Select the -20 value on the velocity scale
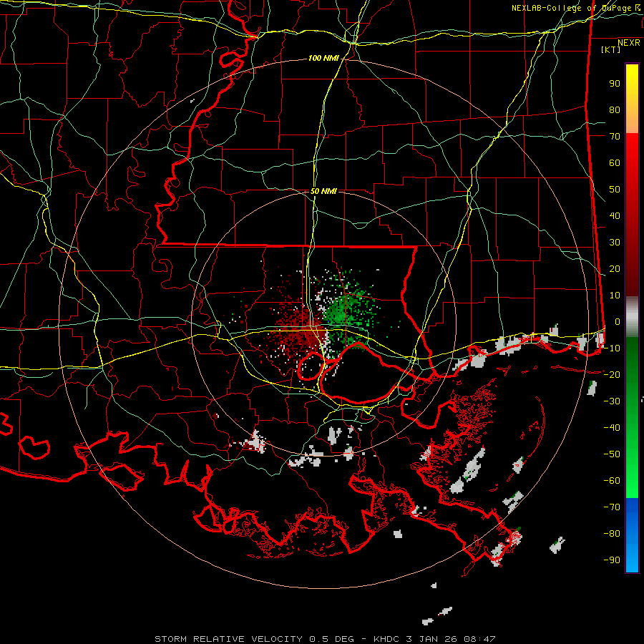Viewport: 644px width, 644px height. pos(612,375)
